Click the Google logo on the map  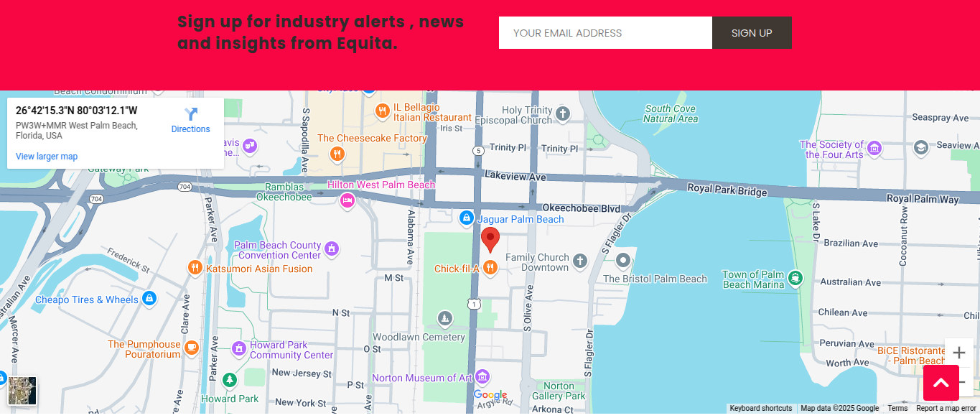[x=490, y=395]
